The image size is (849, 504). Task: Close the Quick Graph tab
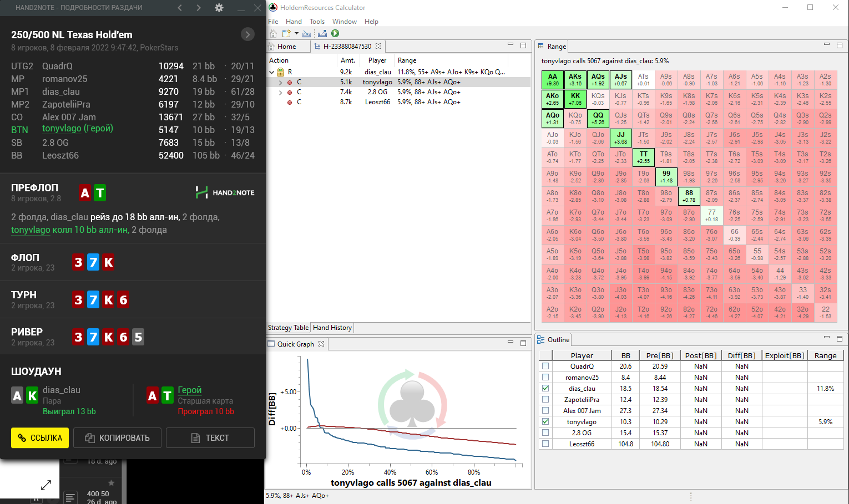click(321, 344)
